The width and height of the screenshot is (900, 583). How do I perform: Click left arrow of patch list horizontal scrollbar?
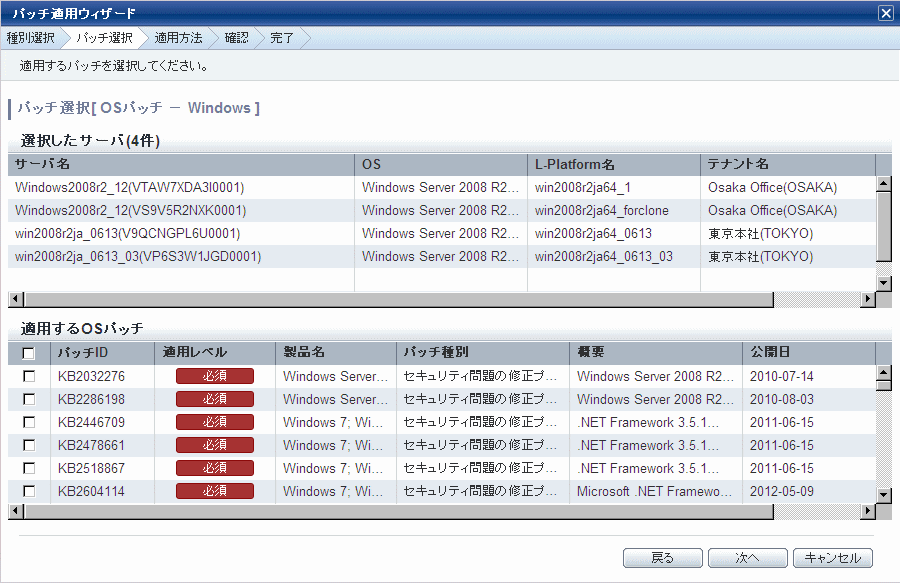point(16,511)
